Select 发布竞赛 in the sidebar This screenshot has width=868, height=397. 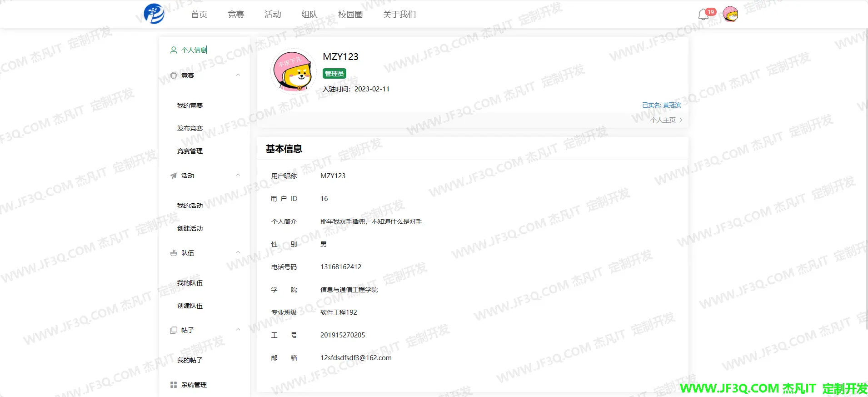tap(190, 128)
